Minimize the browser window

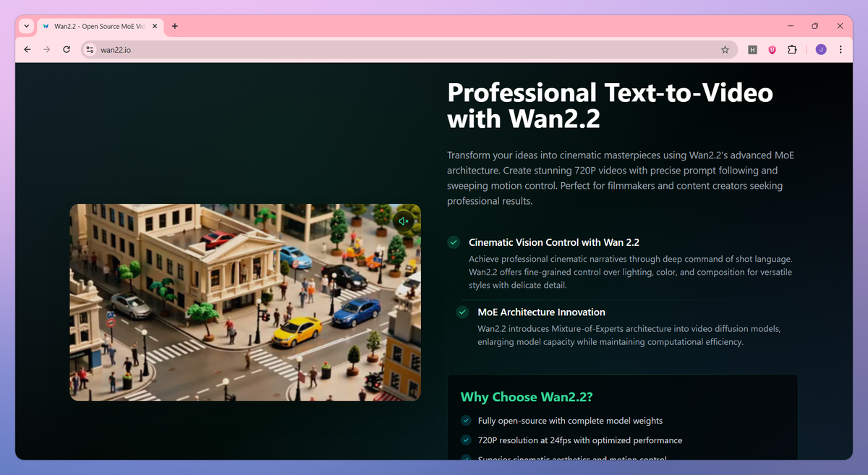(789, 26)
